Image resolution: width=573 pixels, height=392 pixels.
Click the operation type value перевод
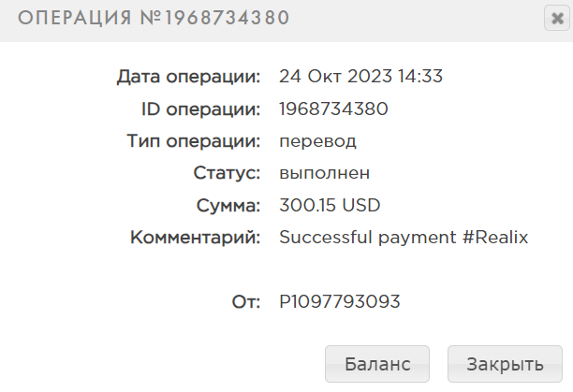tap(318, 141)
